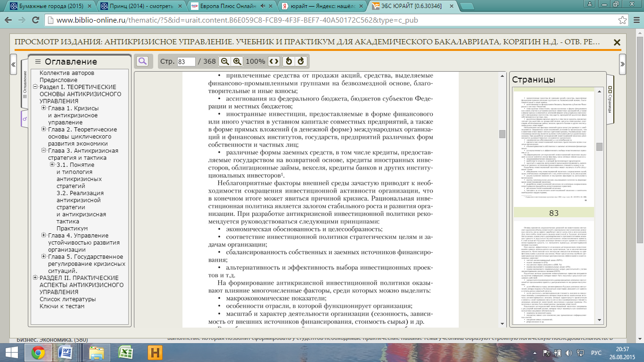Click the 100% zoom level text
This screenshot has height=362, width=644.
(x=256, y=62)
